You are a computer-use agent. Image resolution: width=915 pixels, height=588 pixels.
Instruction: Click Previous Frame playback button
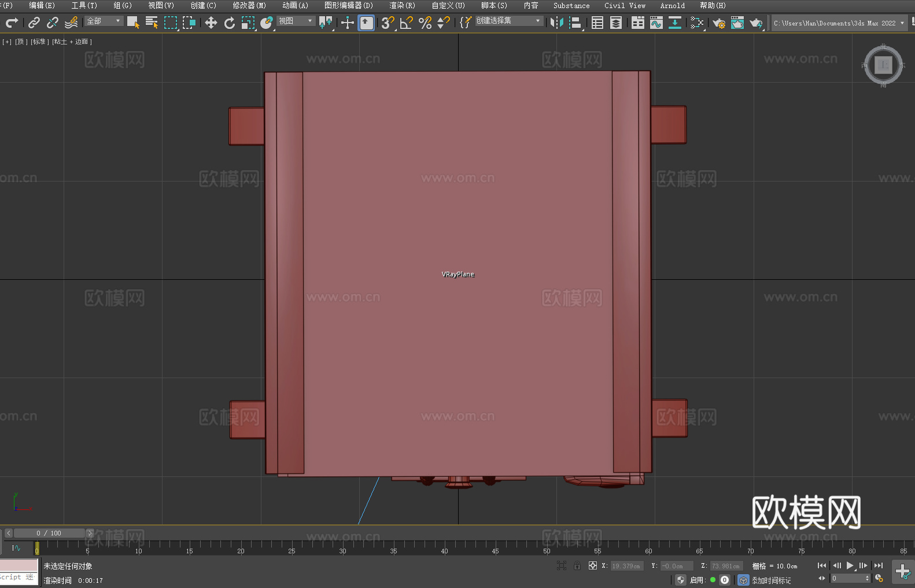point(836,565)
